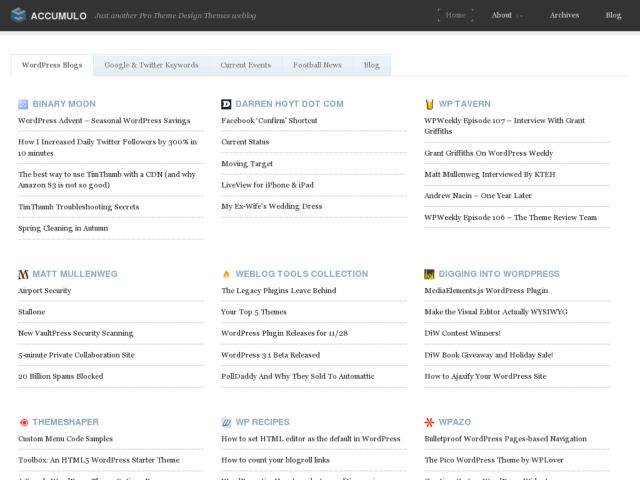The width and height of the screenshot is (640, 480).
Task: Open the Archives navigation item
Action: coord(564,15)
